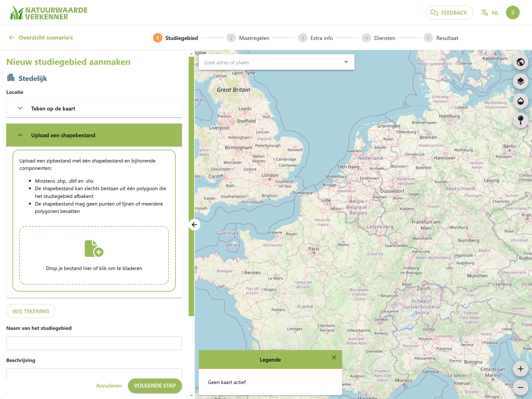The height and width of the screenshot is (399, 532).
Task: Activate the map pin marker tool
Action: tap(521, 120)
